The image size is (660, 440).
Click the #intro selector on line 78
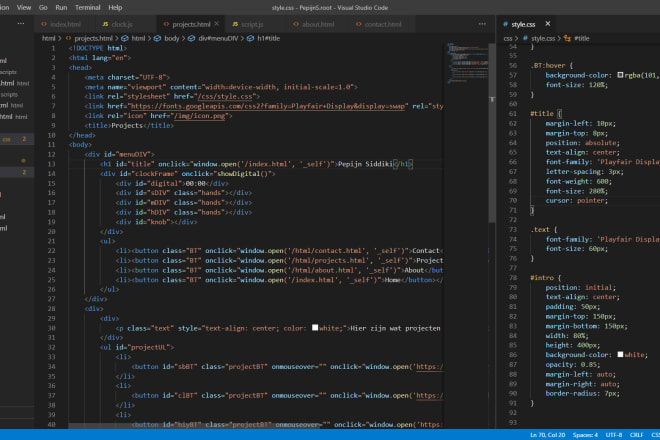point(542,278)
